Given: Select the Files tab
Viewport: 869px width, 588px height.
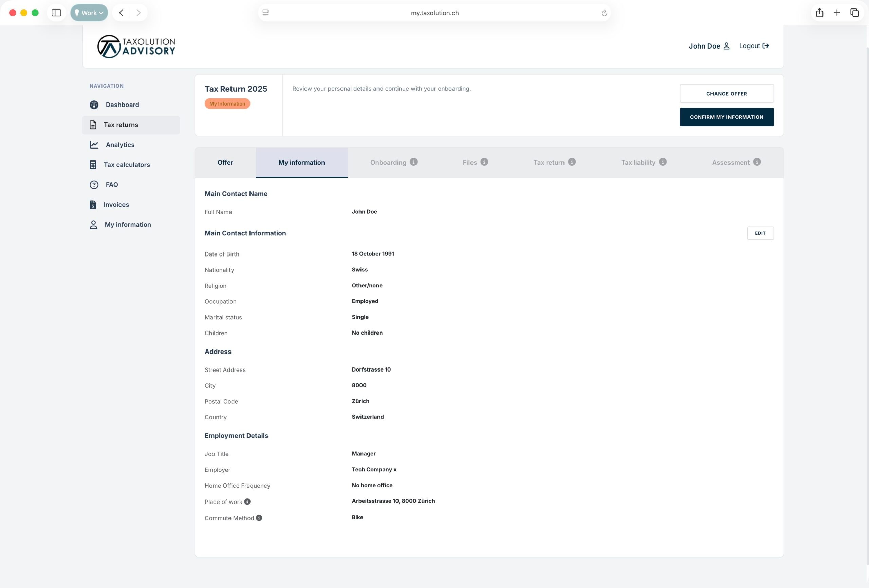Looking at the screenshot, I should click(470, 162).
